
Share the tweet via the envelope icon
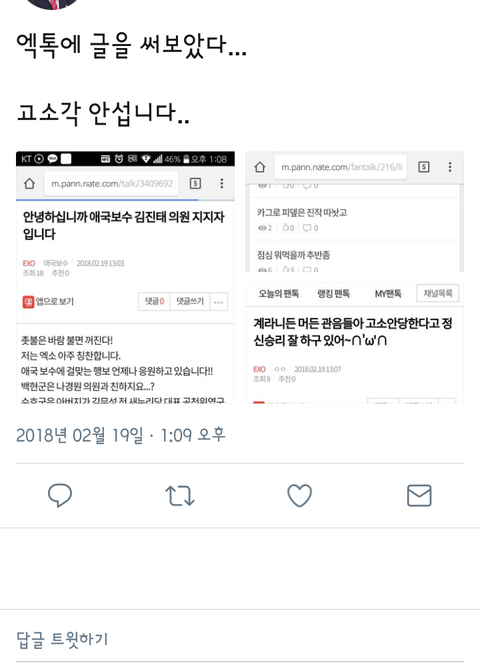point(419,495)
